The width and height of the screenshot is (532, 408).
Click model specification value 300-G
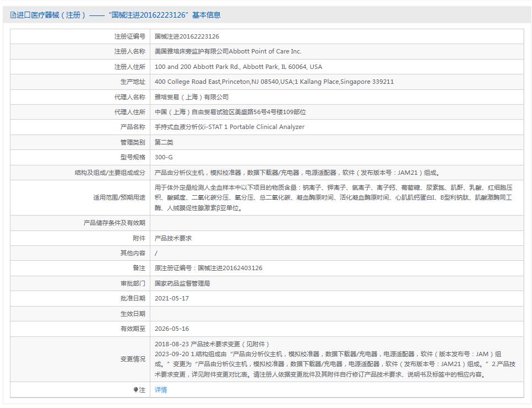(164, 157)
